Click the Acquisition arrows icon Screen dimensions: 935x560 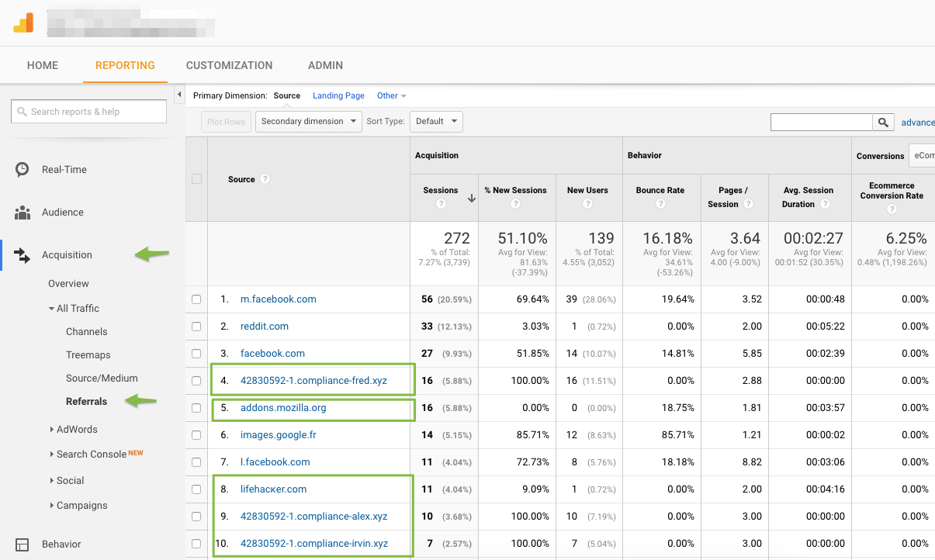pos(23,255)
